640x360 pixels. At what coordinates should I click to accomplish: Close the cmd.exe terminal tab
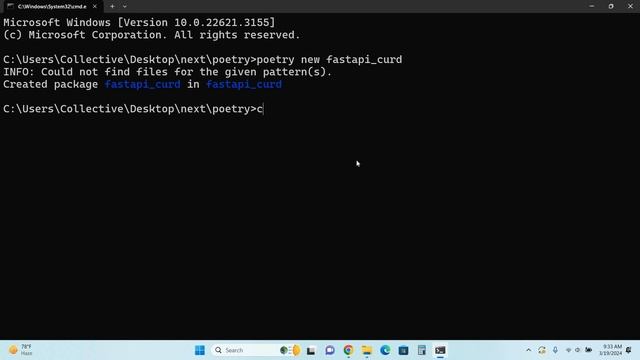tap(95, 7)
